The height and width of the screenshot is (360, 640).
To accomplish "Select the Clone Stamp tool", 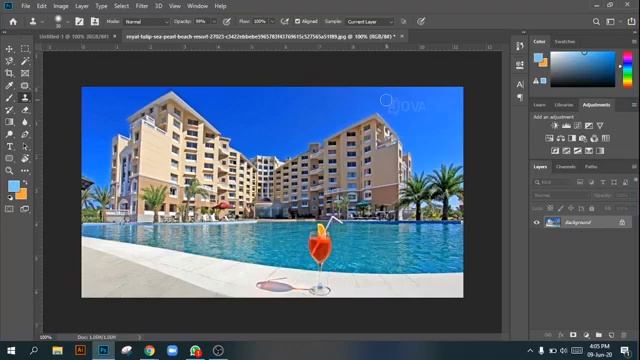I will coord(25,98).
